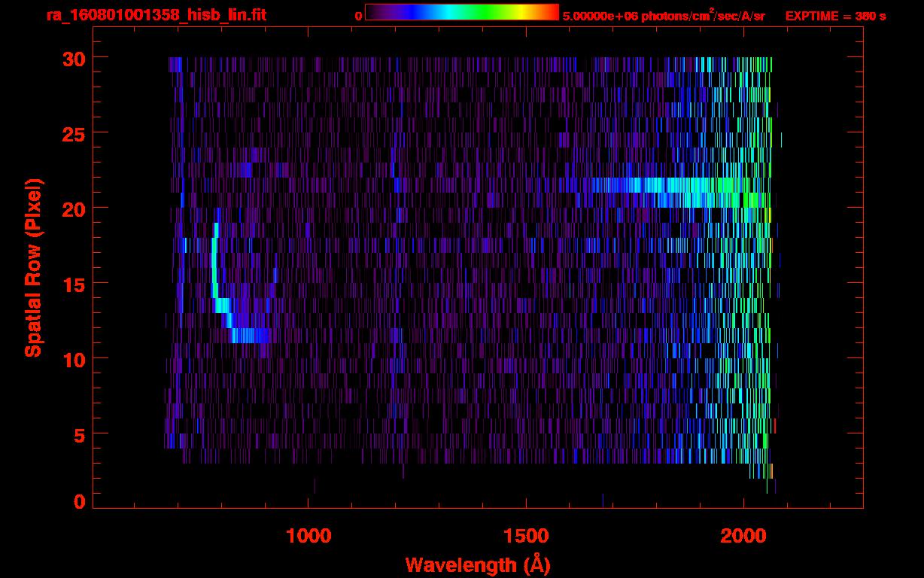924x578 pixels.
Task: Click the filename ra_160801001358_hisb_lin.fit title
Action: 156,15
